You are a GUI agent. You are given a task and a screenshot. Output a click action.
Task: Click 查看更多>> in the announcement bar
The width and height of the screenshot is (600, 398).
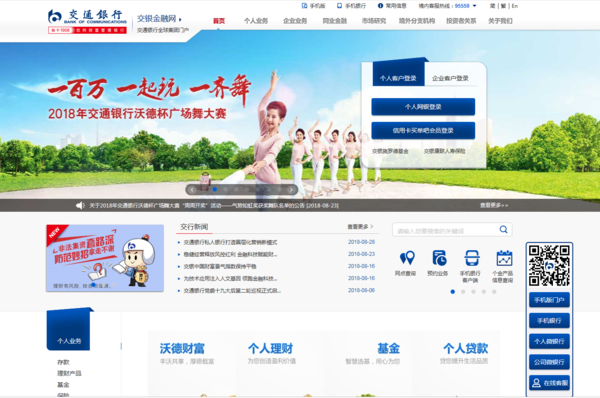point(494,206)
